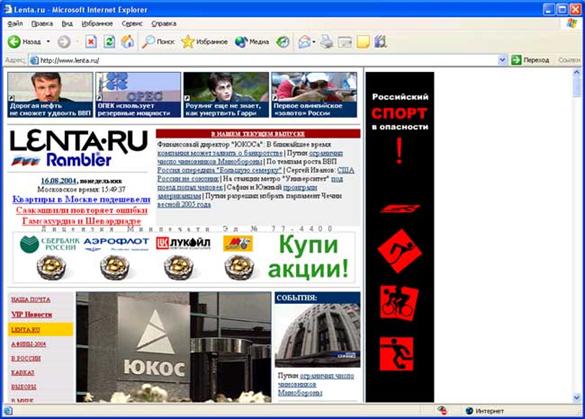Click the Stop loading icon
This screenshot has height=419, width=585.
tap(91, 42)
